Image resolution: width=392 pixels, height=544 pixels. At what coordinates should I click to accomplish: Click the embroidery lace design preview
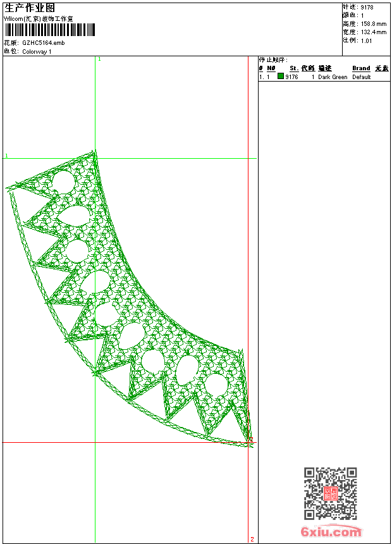point(126,297)
